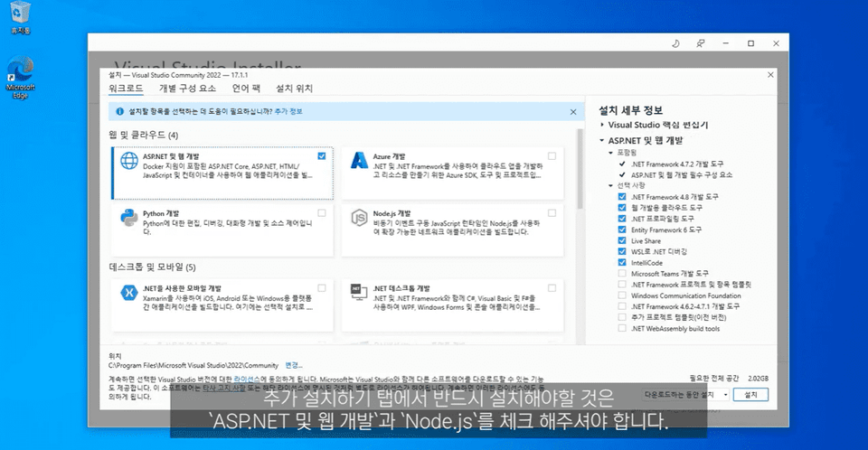Click the Node.js 개발 hexagon icon
The image size is (868, 450).
[x=359, y=218]
